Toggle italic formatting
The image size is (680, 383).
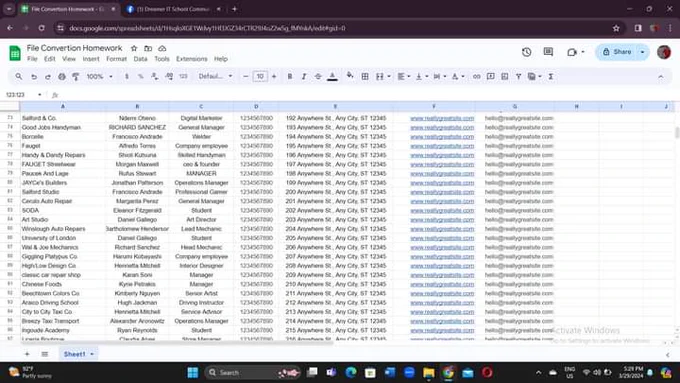click(x=304, y=76)
